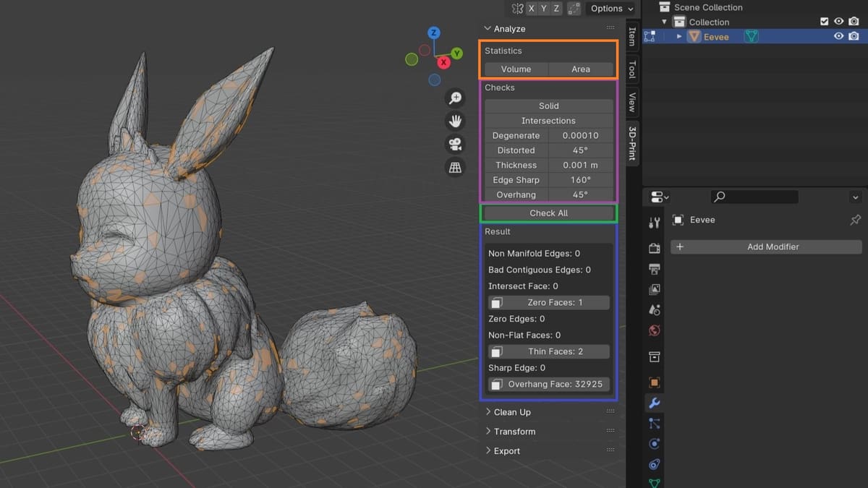Screen dimensions: 868x488
Task: Open the Object Constraints properties icon
Action: click(655, 464)
